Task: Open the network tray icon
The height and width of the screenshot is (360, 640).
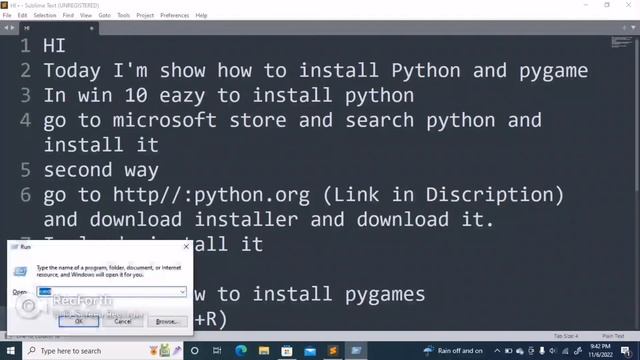Action: coord(565,351)
